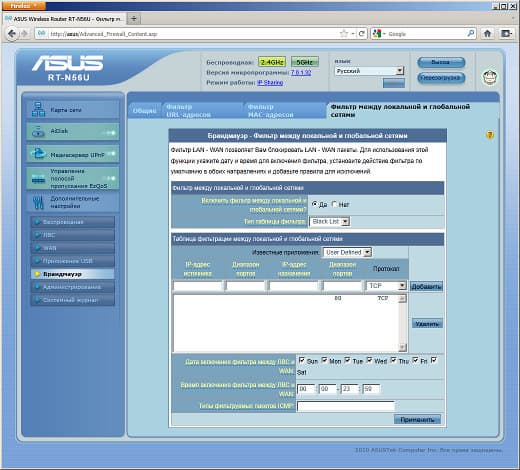Select 'Фильтр между локальной и глобальной сетями' tab

[x=412, y=110]
